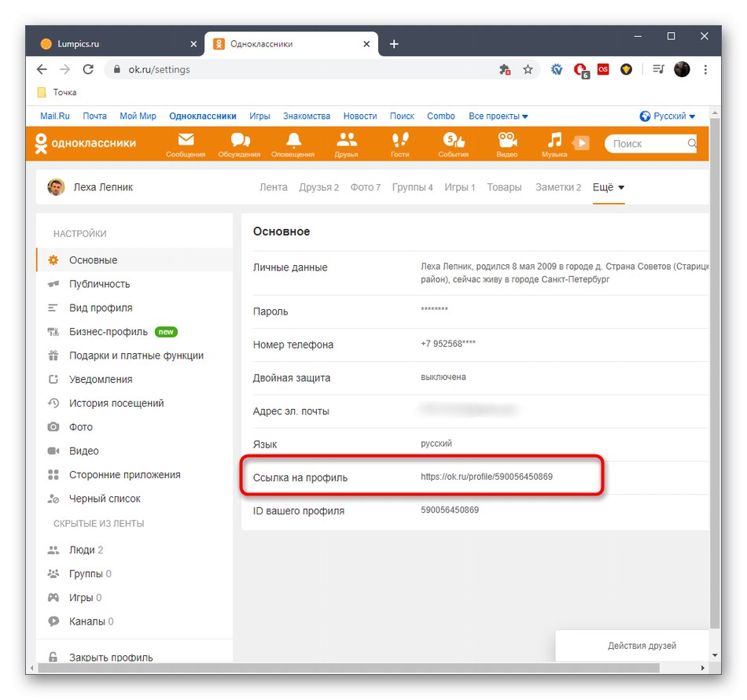Image resolution: width=747 pixels, height=700 pixels.
Task: Select Основные settings section
Action: [x=134, y=260]
